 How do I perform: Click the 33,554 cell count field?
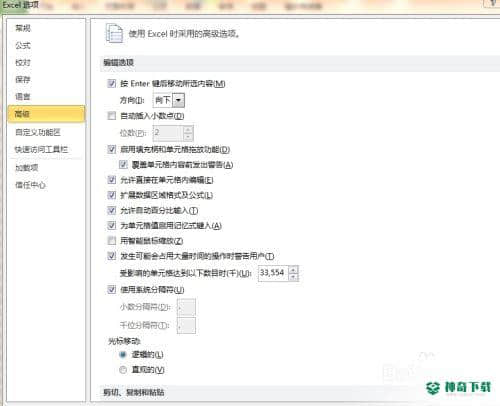click(x=273, y=273)
